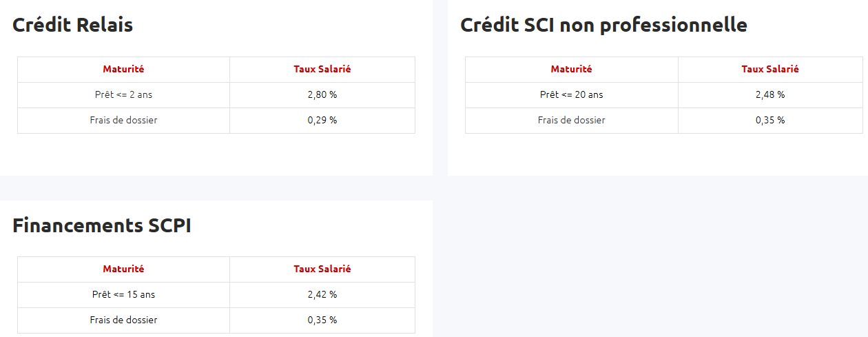Click Frais de dossier in Crédit Relais table

(123, 120)
